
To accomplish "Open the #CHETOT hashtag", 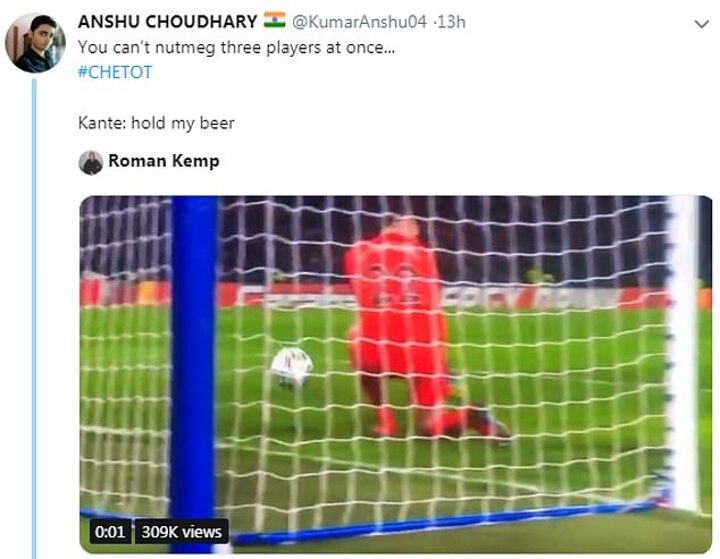I will (x=115, y=73).
